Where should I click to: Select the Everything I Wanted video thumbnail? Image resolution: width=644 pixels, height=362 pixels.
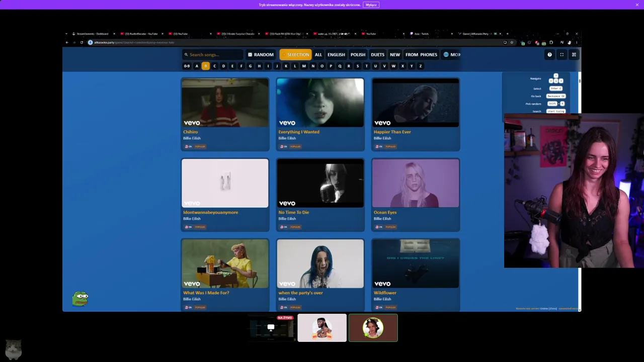320,103
